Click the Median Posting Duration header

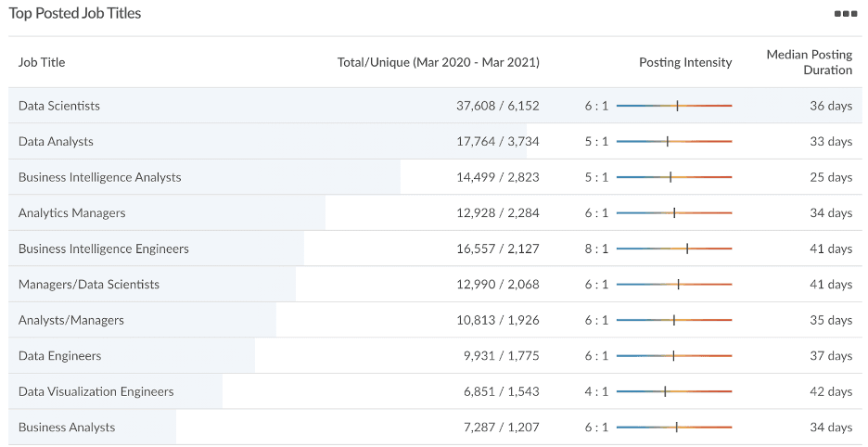[809, 62]
